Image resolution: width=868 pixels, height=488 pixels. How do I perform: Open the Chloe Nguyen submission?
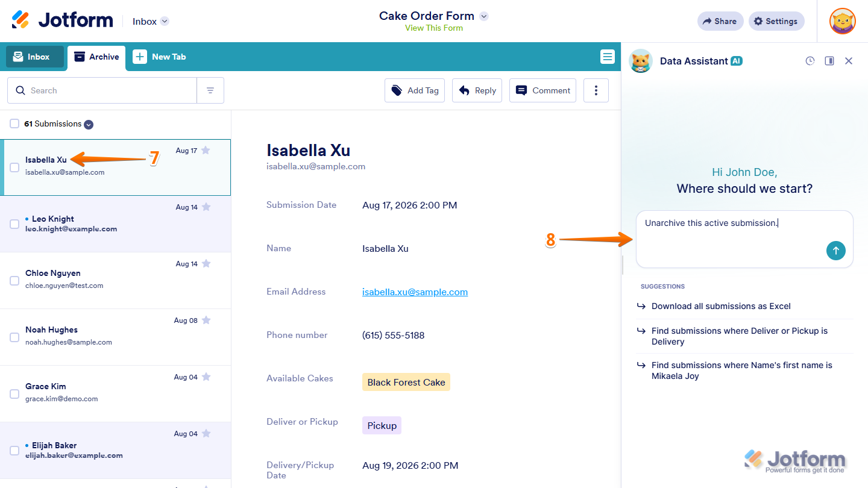115,281
